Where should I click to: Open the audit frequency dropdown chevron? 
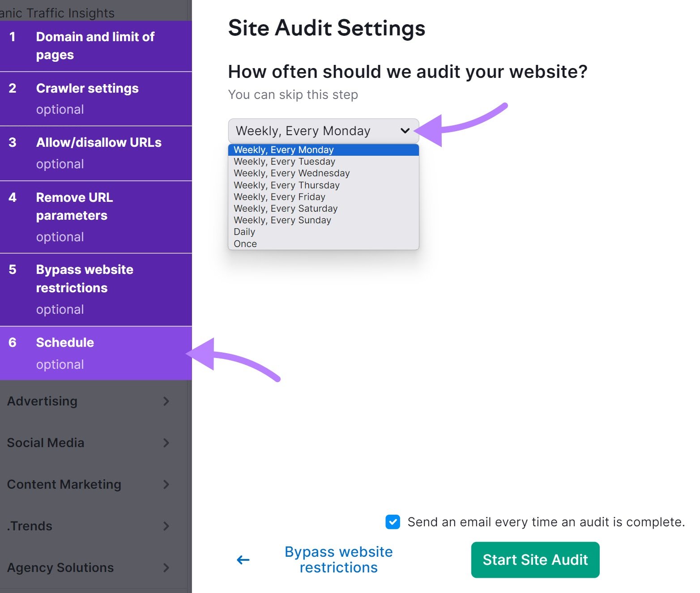405,131
